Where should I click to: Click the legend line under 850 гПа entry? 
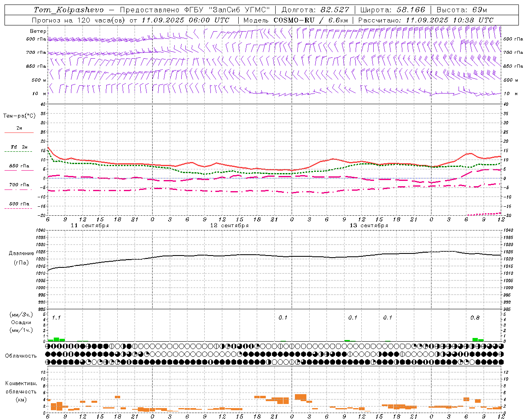[19, 171]
